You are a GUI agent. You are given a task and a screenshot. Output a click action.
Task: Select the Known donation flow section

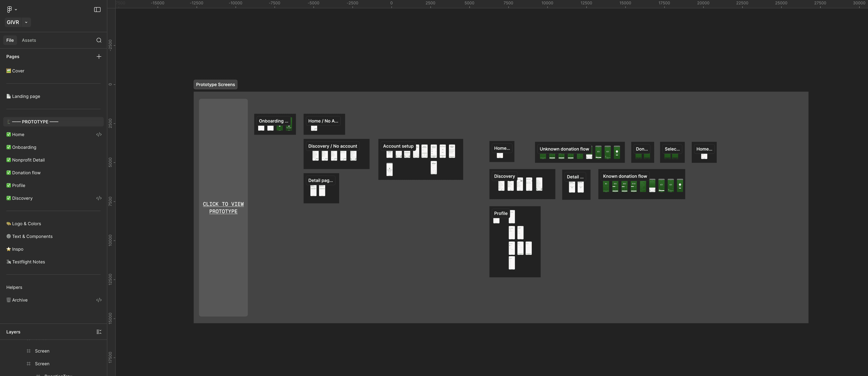[625, 176]
